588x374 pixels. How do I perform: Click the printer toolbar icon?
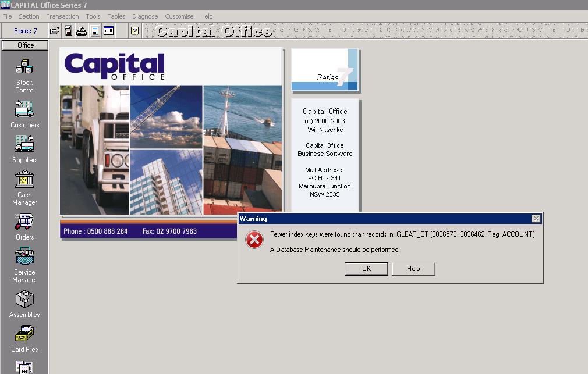(x=82, y=31)
